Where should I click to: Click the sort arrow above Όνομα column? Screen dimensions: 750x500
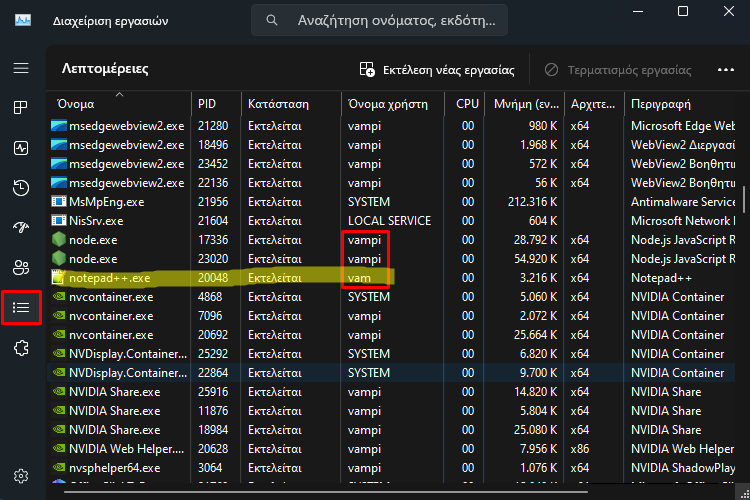click(120, 95)
